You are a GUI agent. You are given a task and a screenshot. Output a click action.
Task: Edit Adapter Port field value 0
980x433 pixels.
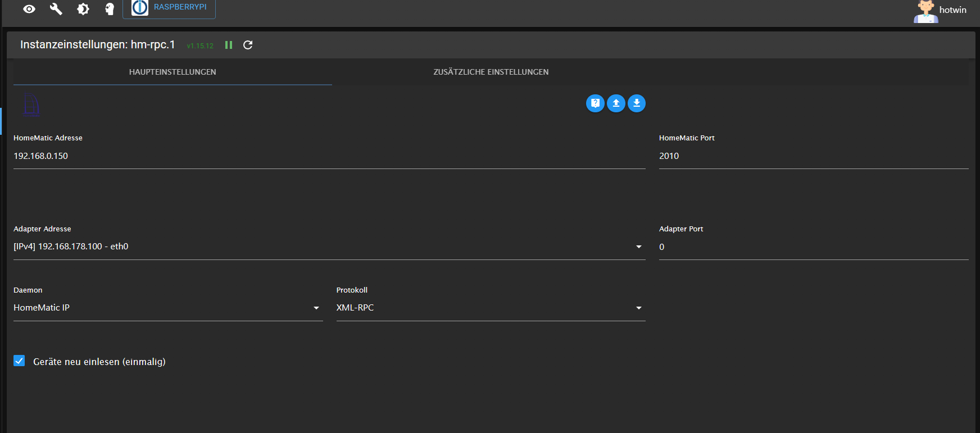click(x=814, y=247)
